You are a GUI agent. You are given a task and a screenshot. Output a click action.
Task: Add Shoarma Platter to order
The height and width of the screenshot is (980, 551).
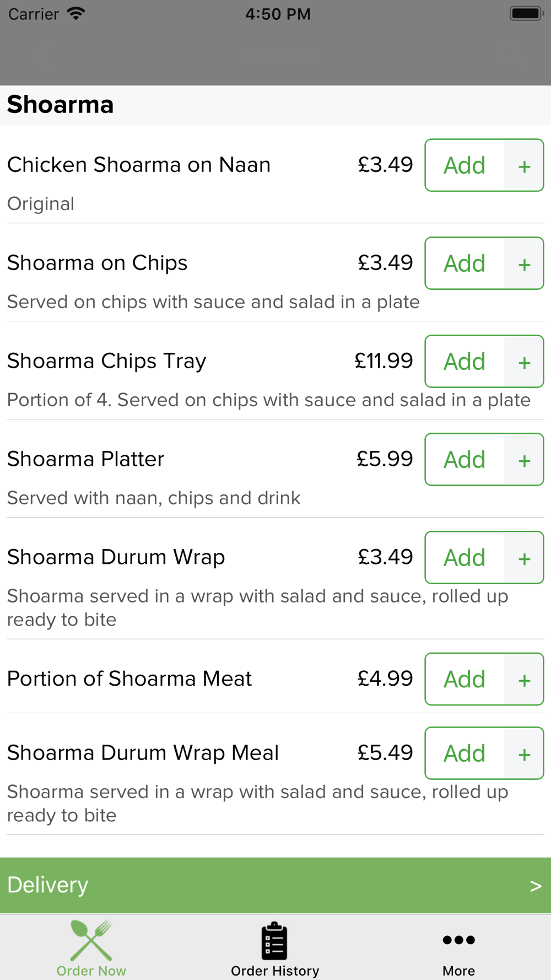coord(464,460)
